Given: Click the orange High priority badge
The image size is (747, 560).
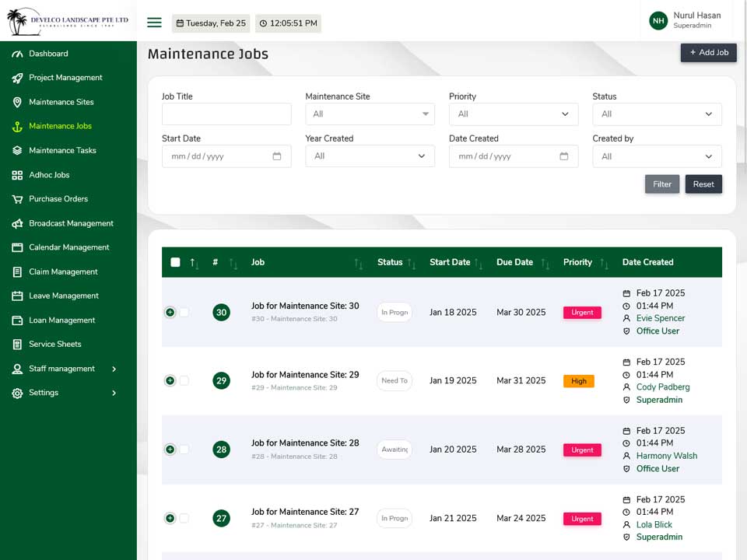Looking at the screenshot, I should pyautogui.click(x=578, y=381).
